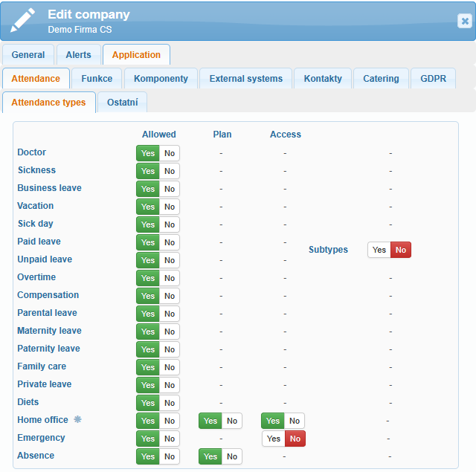The image size is (476, 472).
Task: Set Emergency access to Yes
Action: tap(274, 439)
